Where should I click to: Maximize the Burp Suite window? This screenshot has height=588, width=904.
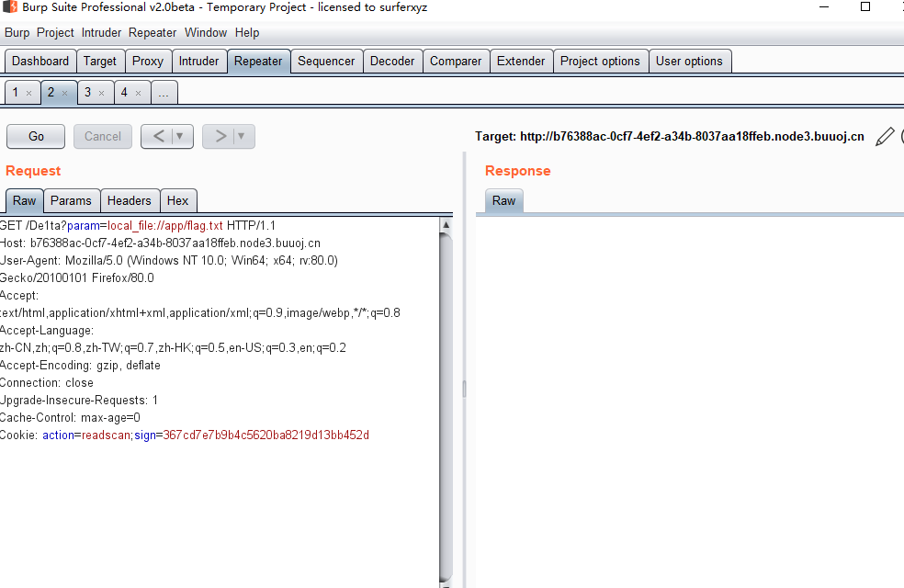coord(865,7)
